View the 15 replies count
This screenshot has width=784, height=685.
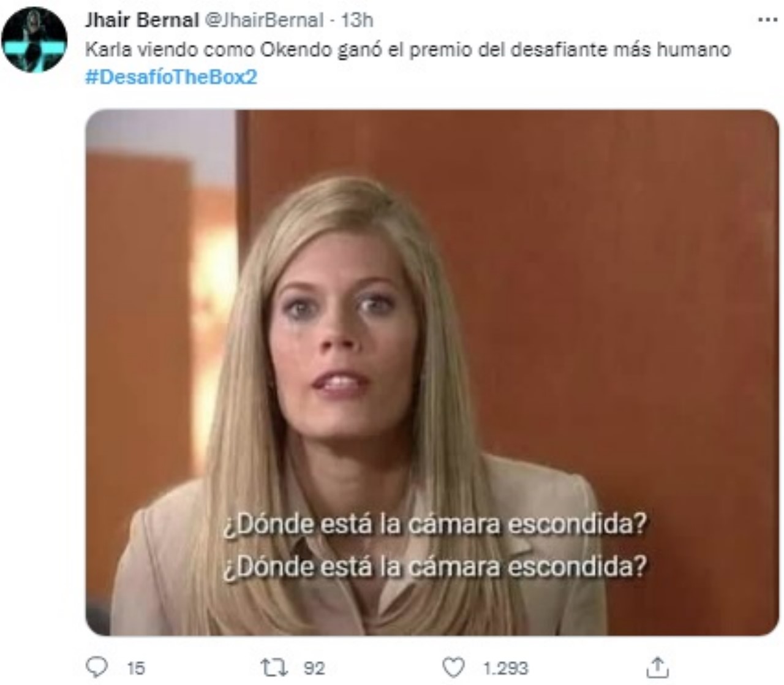tap(135, 668)
